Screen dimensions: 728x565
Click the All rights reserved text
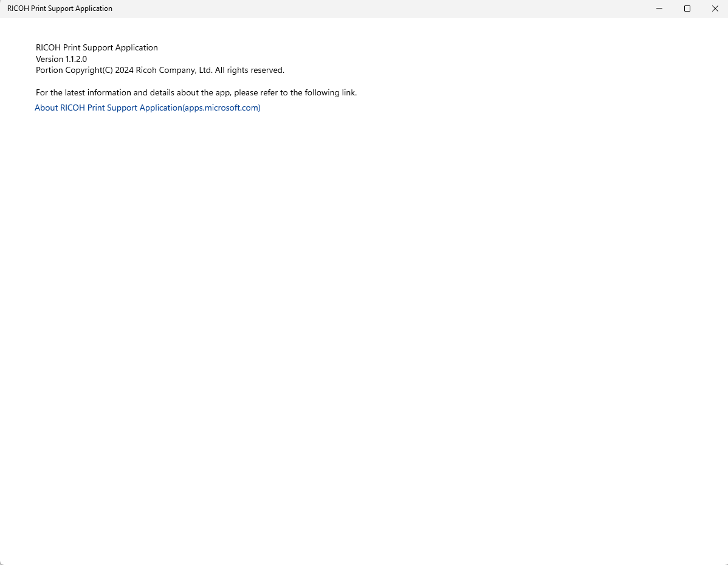249,70
